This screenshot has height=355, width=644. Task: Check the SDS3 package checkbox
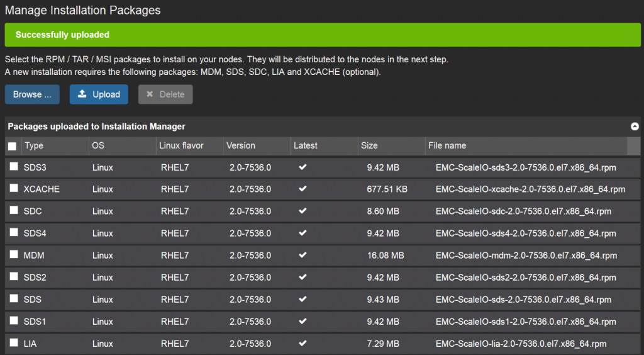coord(14,166)
